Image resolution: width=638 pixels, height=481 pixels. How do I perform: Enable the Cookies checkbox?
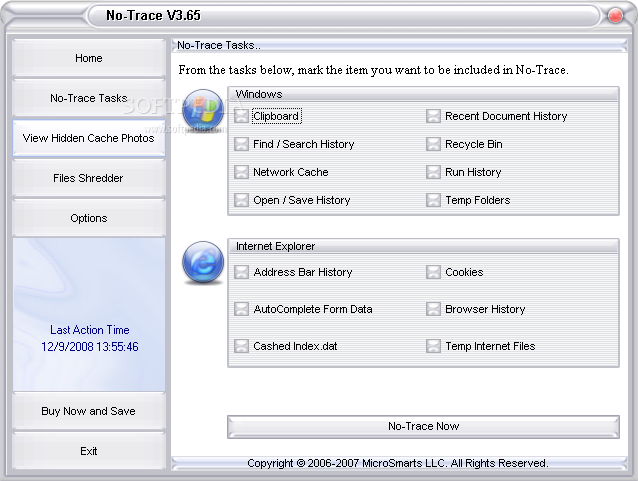(433, 272)
